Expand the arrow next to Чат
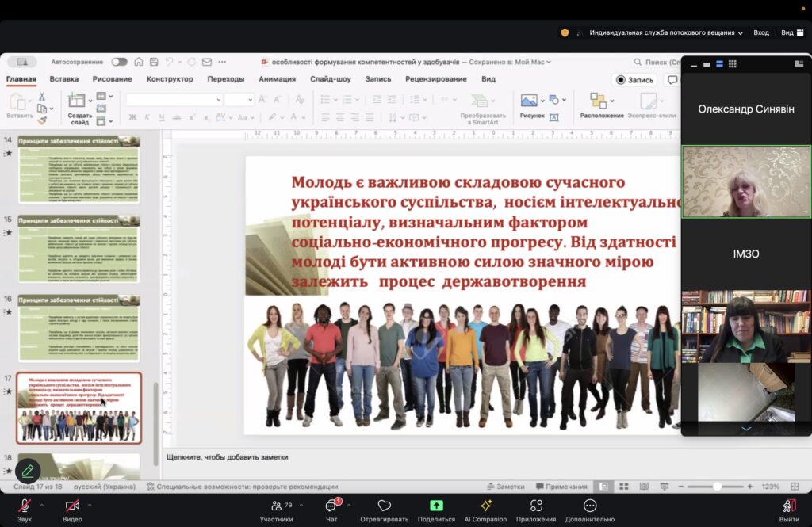Viewport: 812px width, 527px height. 349,506
